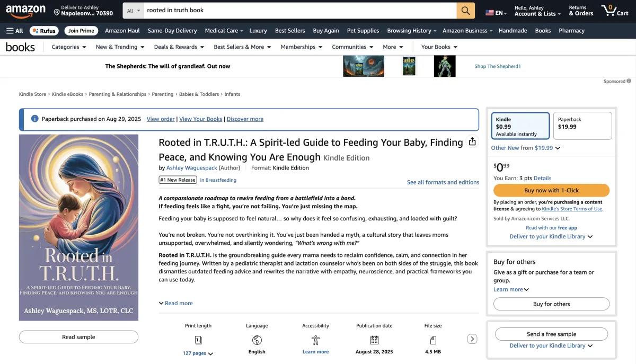Click the share icon beside the title
636x364 pixels.
coord(472,141)
